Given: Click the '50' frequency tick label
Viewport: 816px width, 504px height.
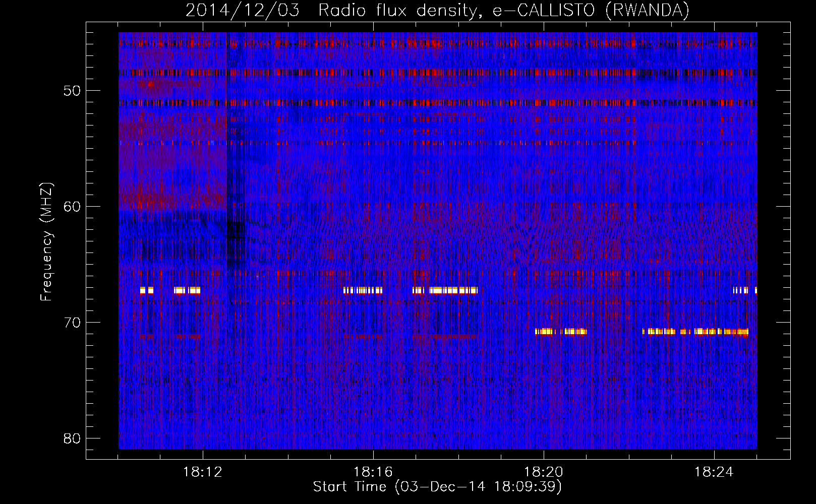Looking at the screenshot, I should coord(73,91).
